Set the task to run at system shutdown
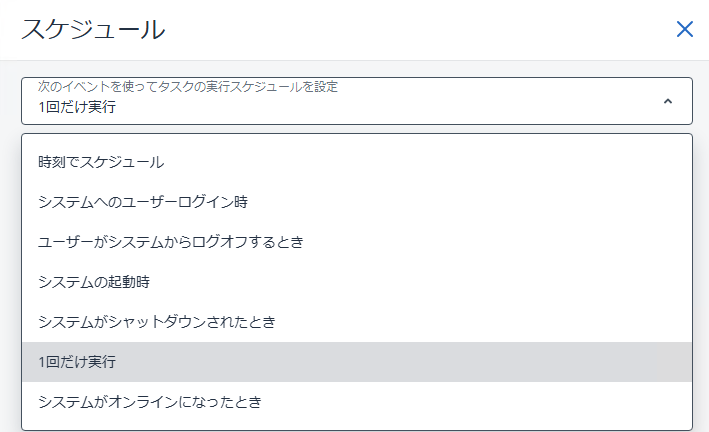Viewport: 709px width, 432px height. tap(156, 321)
